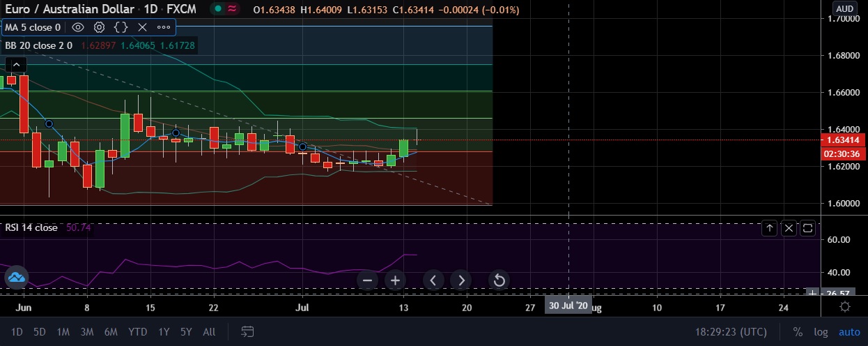Open MA 5 indicator settings gear
868x346 pixels.
coord(100,27)
